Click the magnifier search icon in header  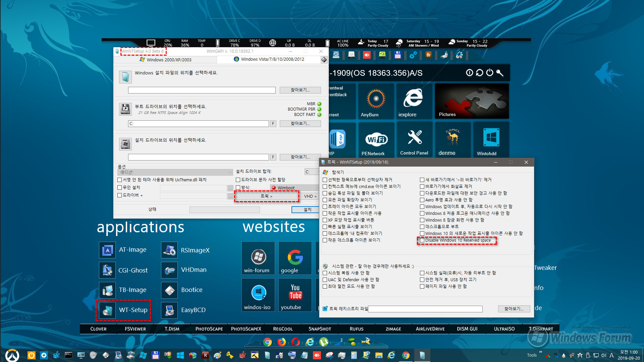click(500, 73)
